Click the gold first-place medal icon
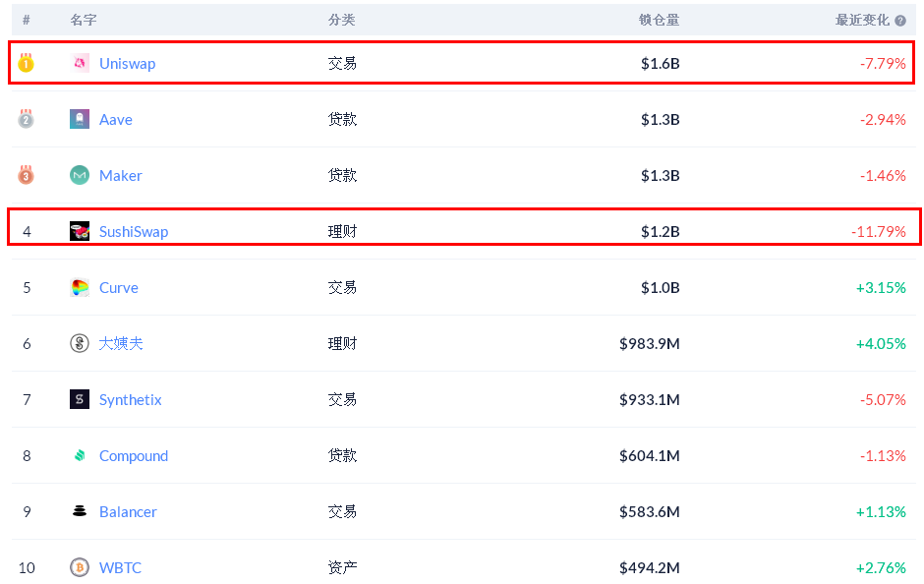Image resolution: width=924 pixels, height=584 pixels. click(x=27, y=63)
